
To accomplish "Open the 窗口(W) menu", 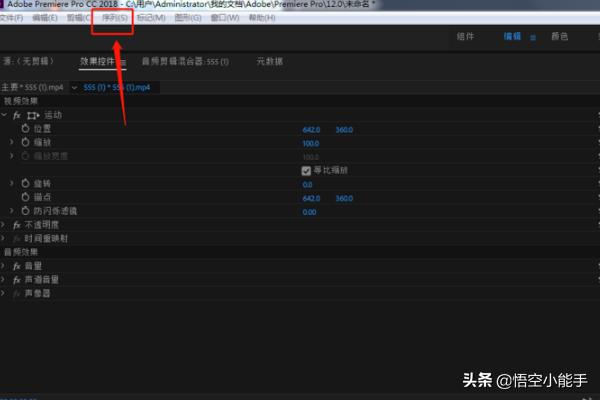I will coord(225,18).
